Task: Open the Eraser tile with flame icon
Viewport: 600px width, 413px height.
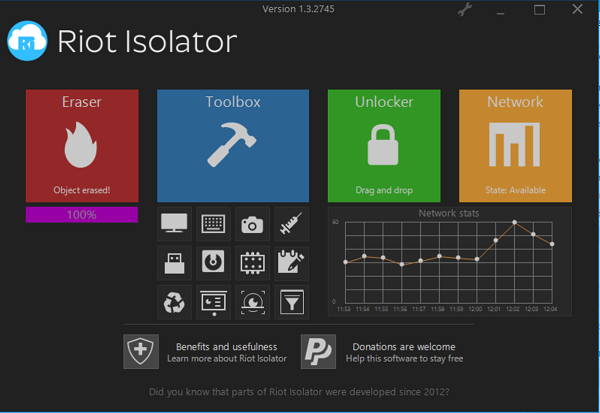Action: point(82,145)
